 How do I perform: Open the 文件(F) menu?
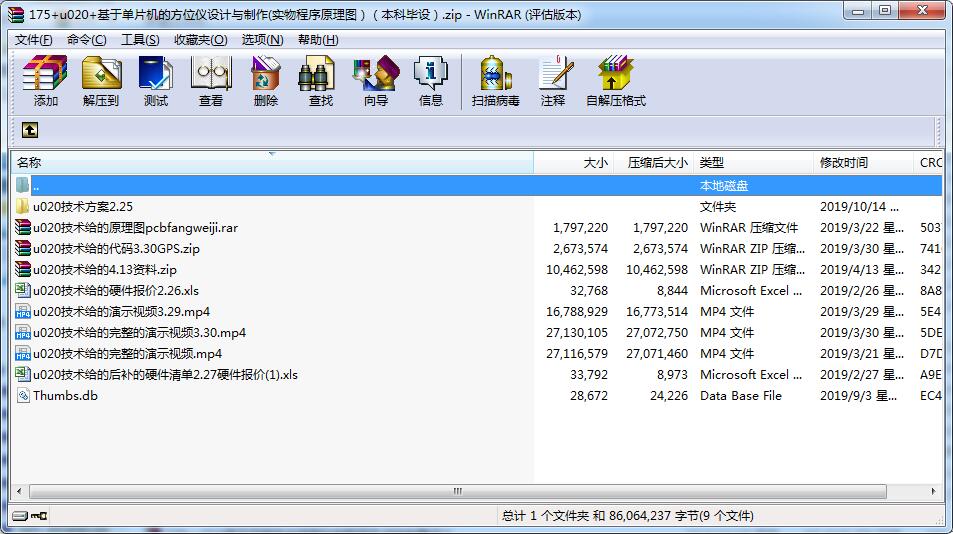(x=33, y=39)
